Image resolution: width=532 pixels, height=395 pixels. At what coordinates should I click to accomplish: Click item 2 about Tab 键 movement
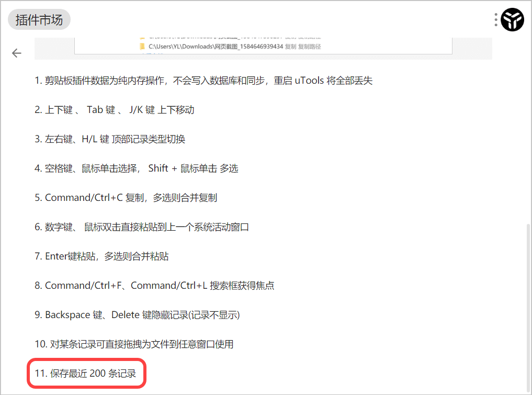(x=115, y=110)
